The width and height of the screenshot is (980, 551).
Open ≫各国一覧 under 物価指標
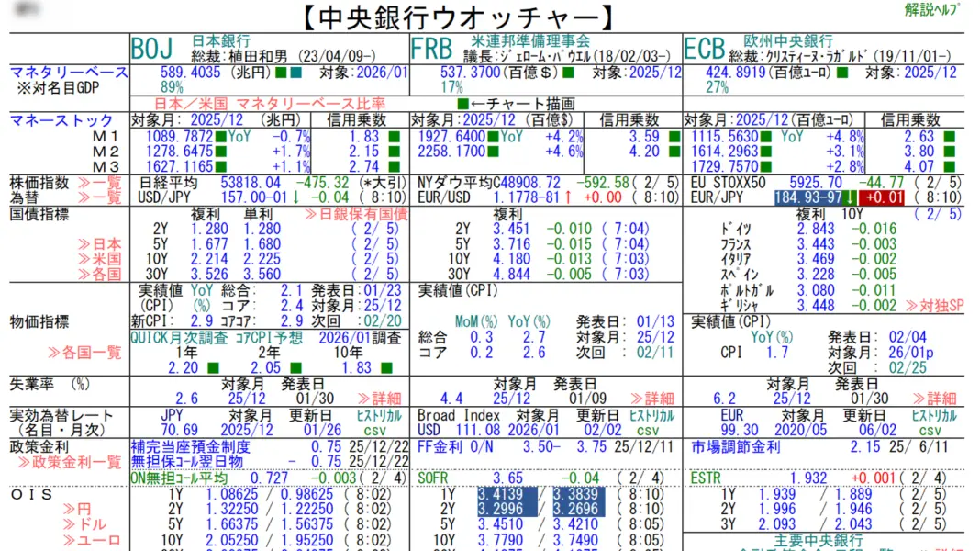tap(84, 353)
